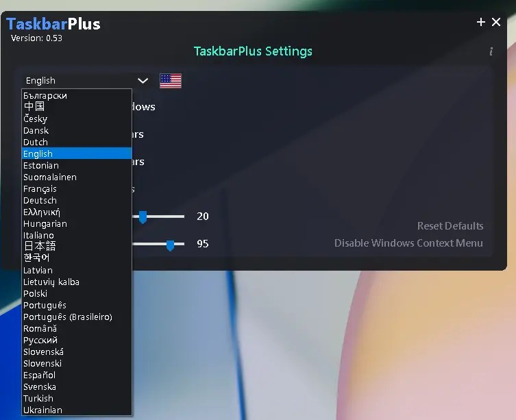
Task: Click the TaskbarPlus logo text
Action: click(x=53, y=24)
